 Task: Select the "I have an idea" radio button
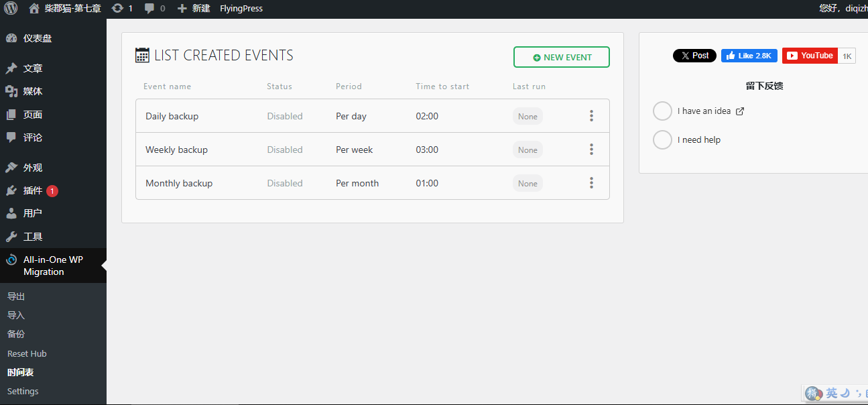pyautogui.click(x=662, y=111)
